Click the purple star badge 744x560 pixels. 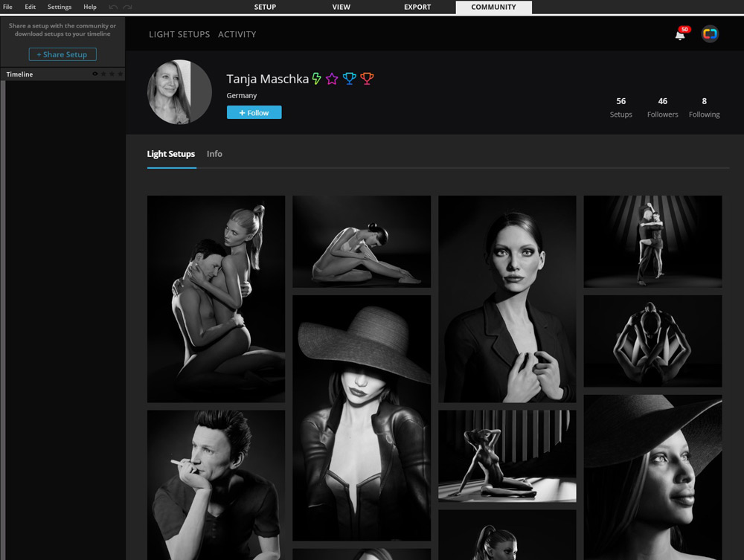[x=332, y=79]
